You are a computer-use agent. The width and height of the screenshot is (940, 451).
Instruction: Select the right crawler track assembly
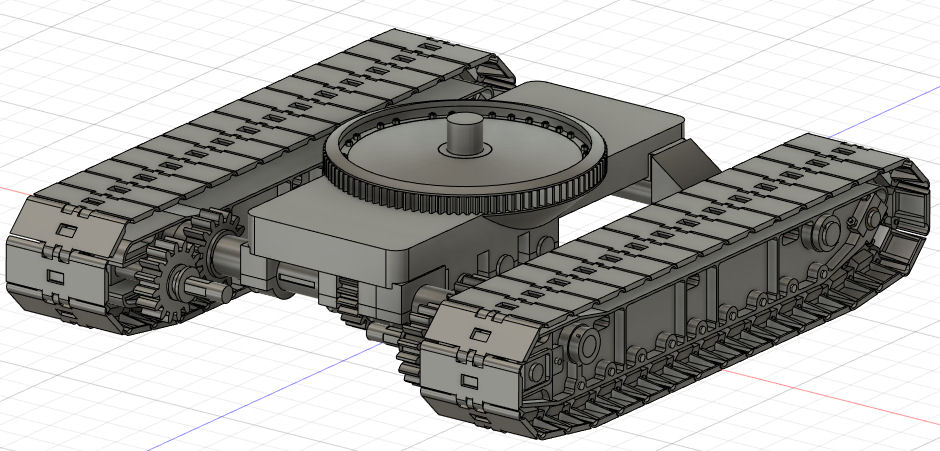(674, 285)
